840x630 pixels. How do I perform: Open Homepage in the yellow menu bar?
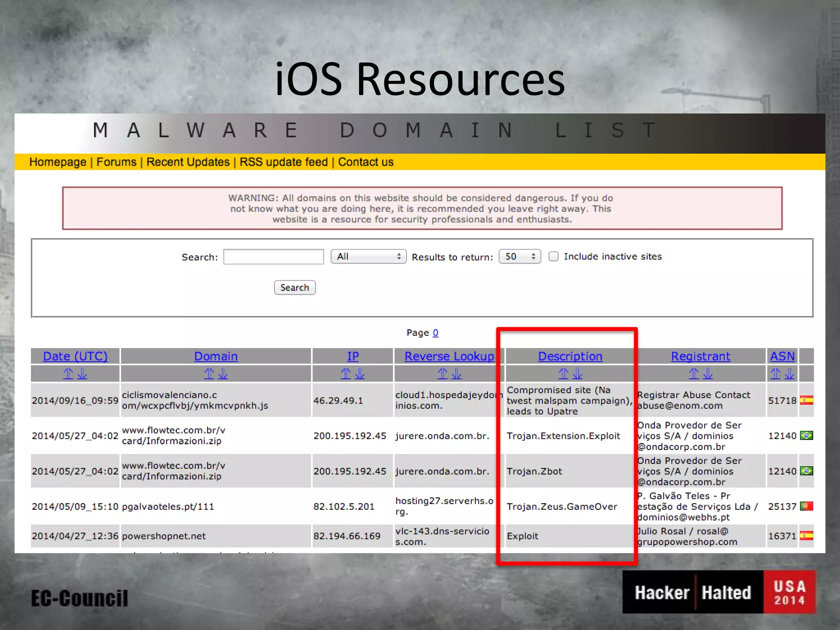(x=58, y=162)
